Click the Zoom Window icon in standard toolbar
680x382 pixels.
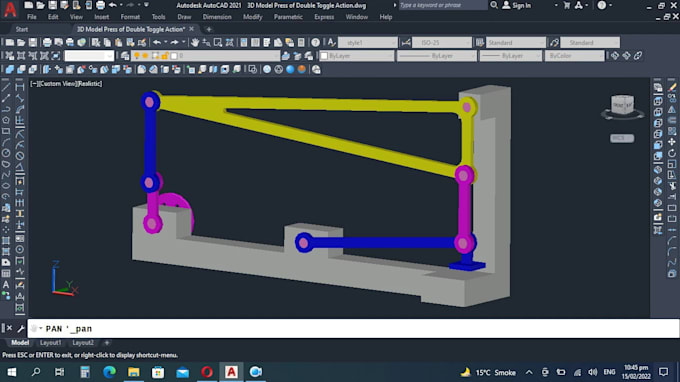pyautogui.click(x=218, y=42)
